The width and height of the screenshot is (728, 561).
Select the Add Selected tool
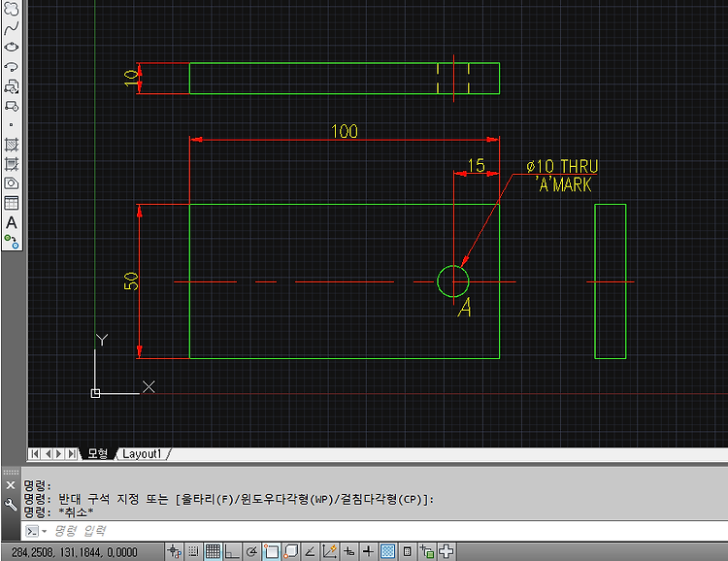11,242
